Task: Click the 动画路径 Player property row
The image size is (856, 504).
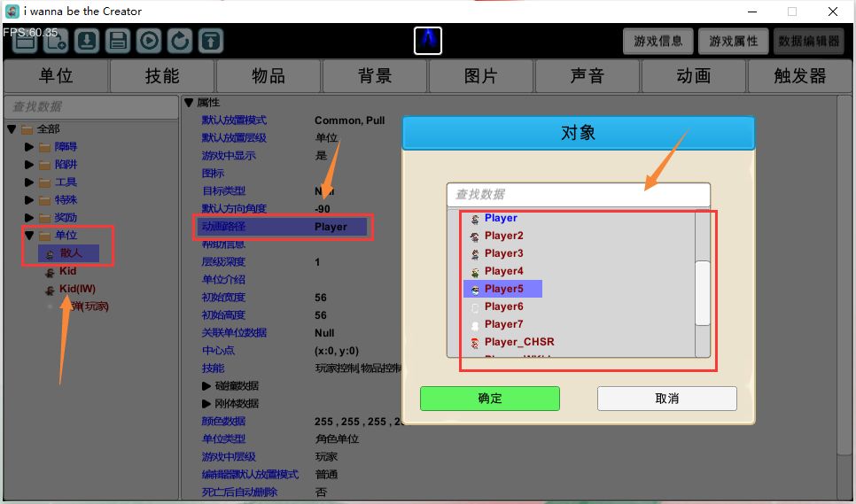Action: coord(283,227)
